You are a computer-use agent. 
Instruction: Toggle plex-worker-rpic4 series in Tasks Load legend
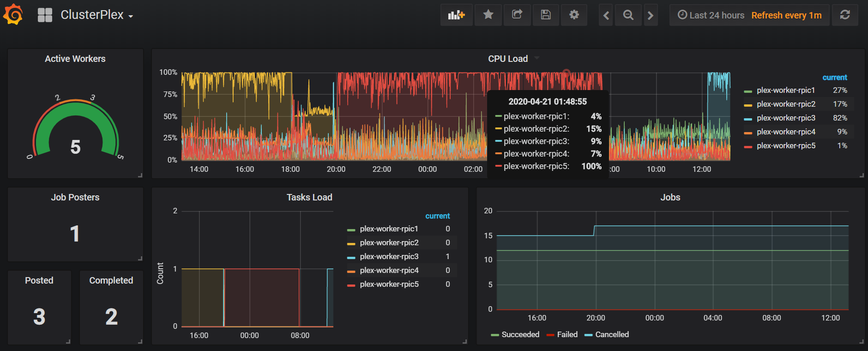point(389,270)
